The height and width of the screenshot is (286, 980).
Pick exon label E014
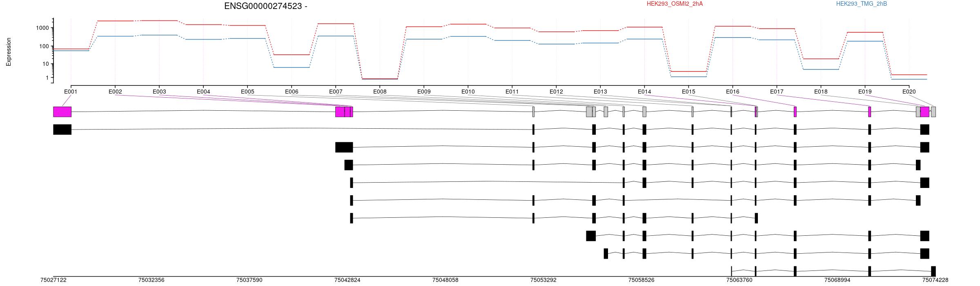click(644, 92)
